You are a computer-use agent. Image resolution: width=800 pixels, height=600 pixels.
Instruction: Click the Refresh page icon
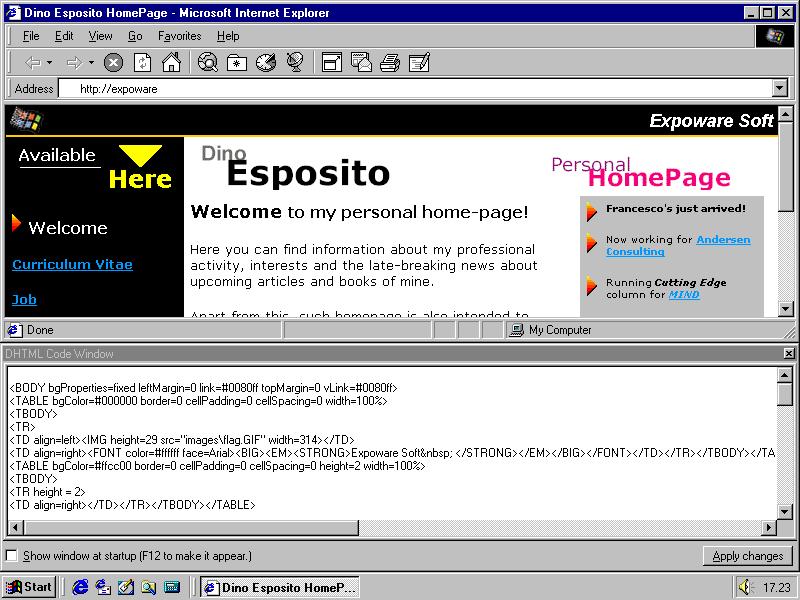pos(143,63)
